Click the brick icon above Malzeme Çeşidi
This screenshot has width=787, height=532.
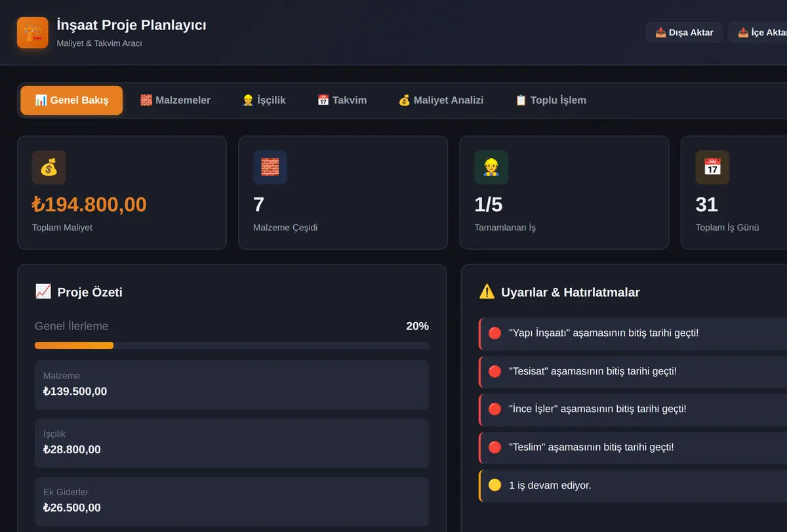pos(270,167)
